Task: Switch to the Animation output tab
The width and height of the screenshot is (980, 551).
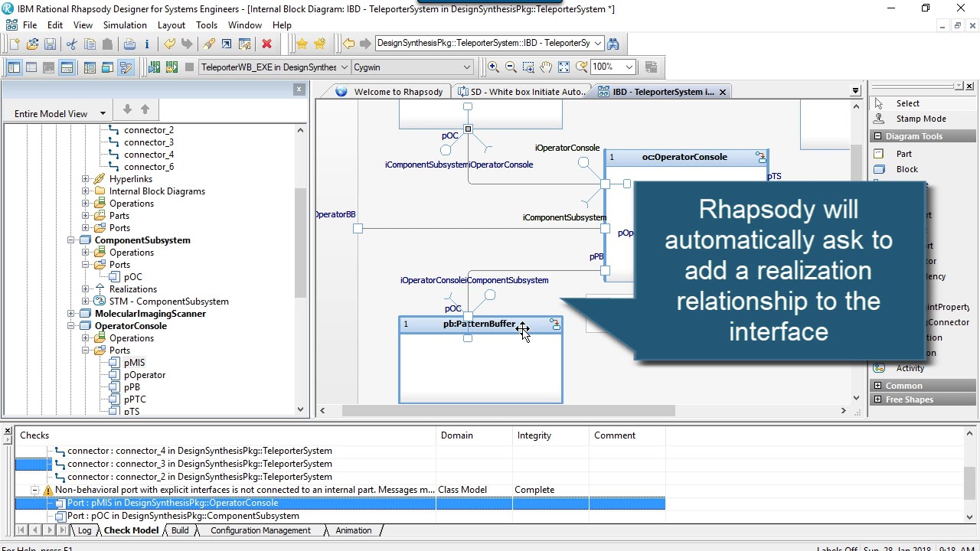Action: point(353,530)
